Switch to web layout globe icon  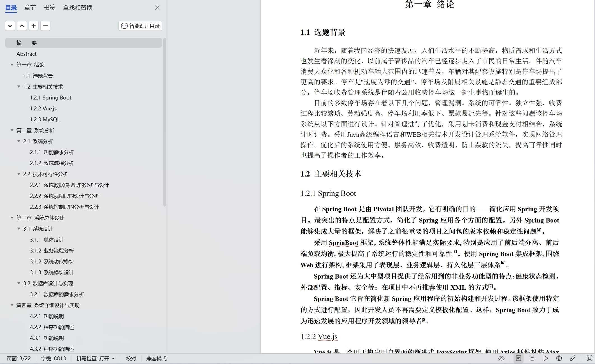pos(559,358)
